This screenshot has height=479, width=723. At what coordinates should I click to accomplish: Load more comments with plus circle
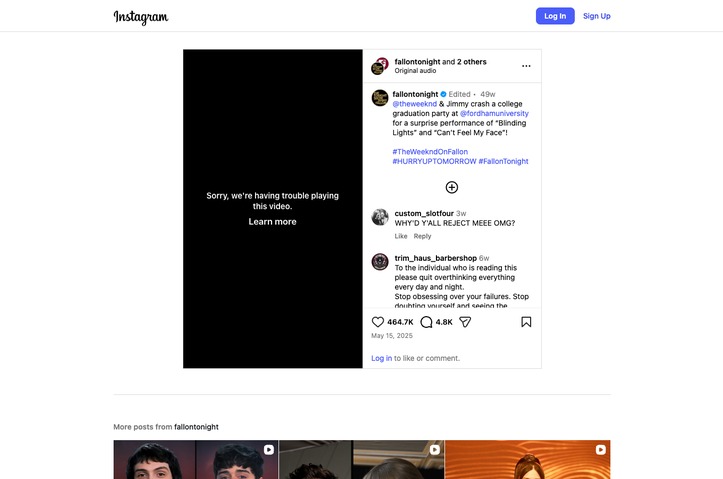[x=452, y=187]
